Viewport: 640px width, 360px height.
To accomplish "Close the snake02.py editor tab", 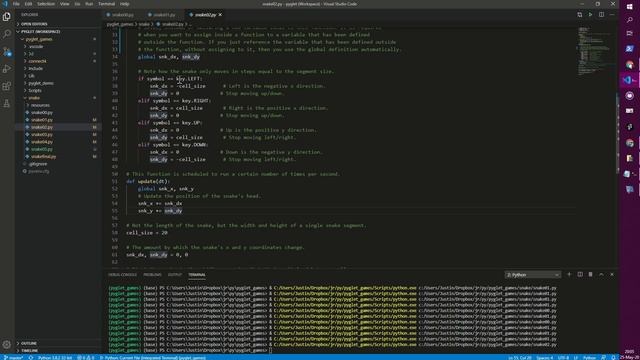I will pos(220,15).
